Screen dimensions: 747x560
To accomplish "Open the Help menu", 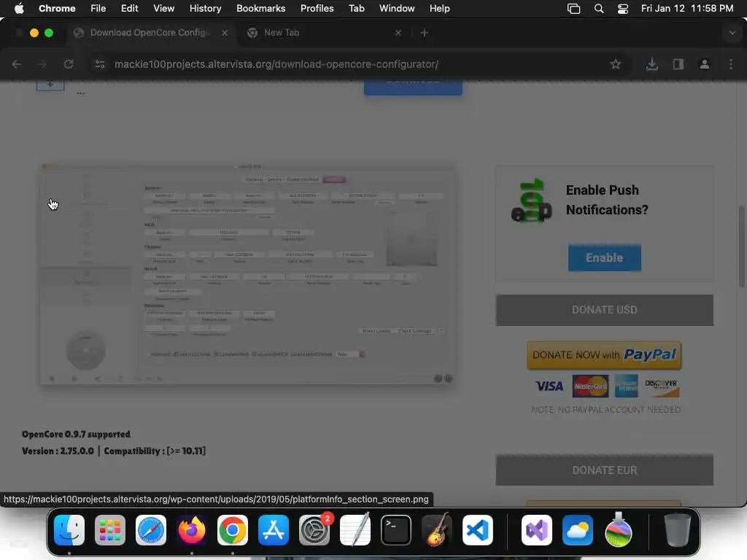I will [439, 8].
